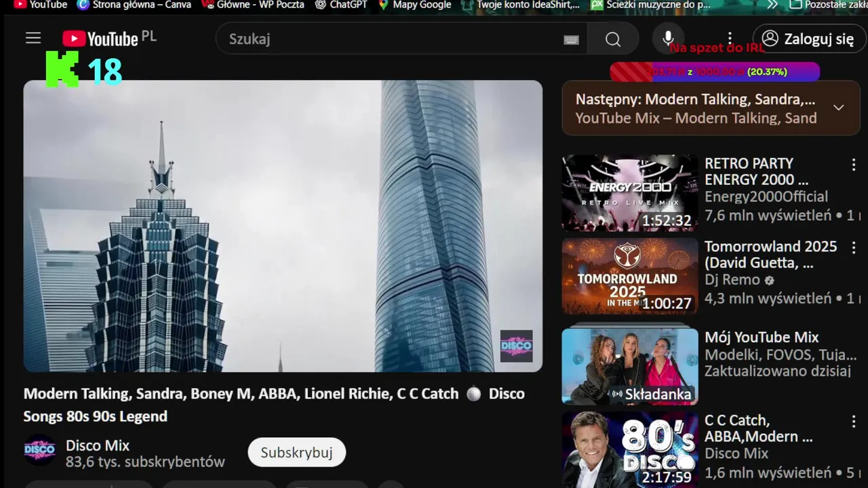This screenshot has height=488, width=868.
Task: Open the Dj Remo channel text
Action: pos(732,279)
